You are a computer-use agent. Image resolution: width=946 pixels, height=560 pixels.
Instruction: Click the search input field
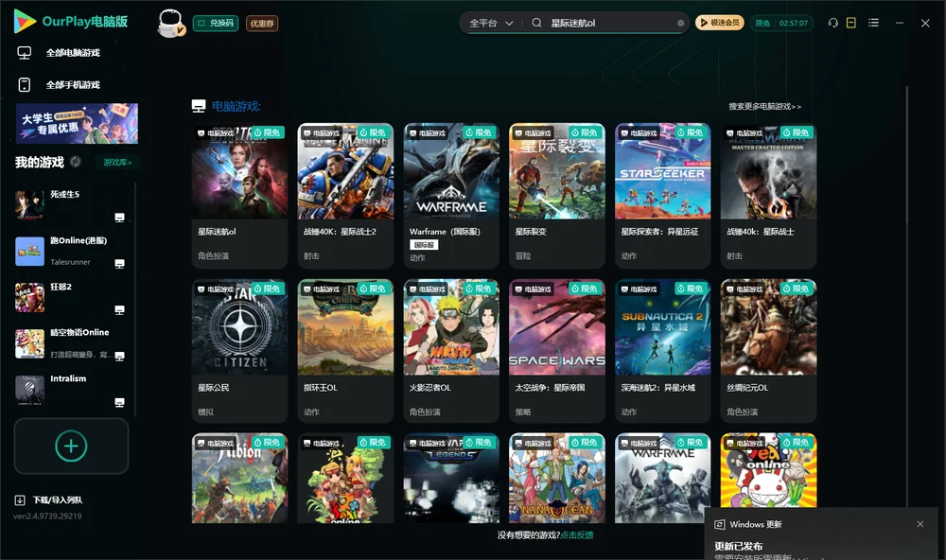point(610,23)
